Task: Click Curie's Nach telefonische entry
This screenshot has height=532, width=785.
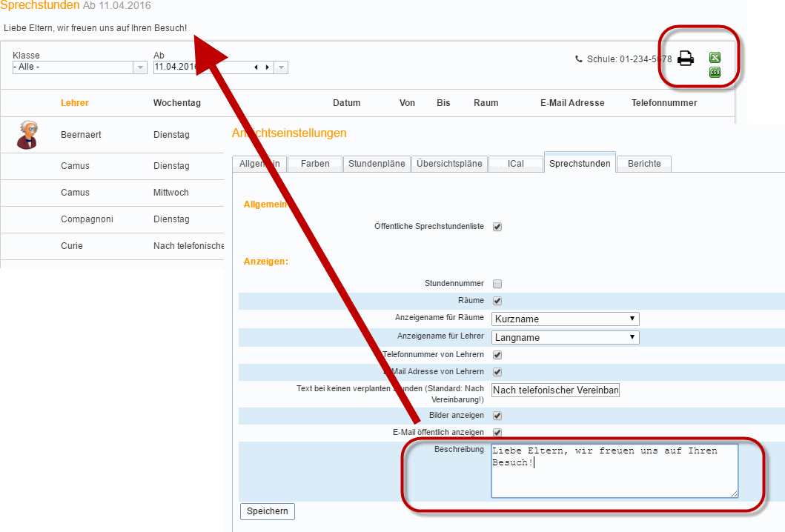Action: coord(188,246)
